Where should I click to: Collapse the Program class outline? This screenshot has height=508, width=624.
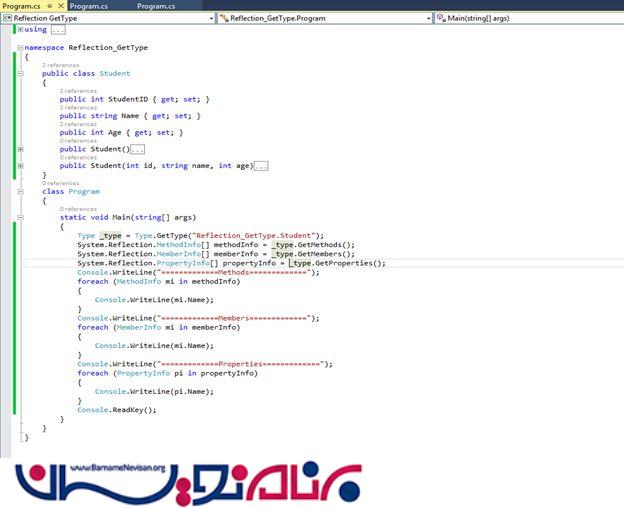(21, 191)
